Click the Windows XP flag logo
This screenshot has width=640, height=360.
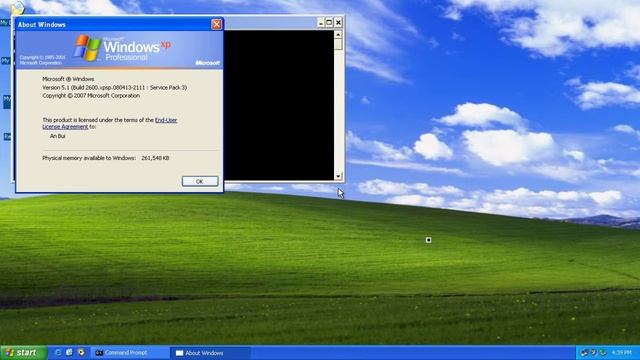point(87,48)
